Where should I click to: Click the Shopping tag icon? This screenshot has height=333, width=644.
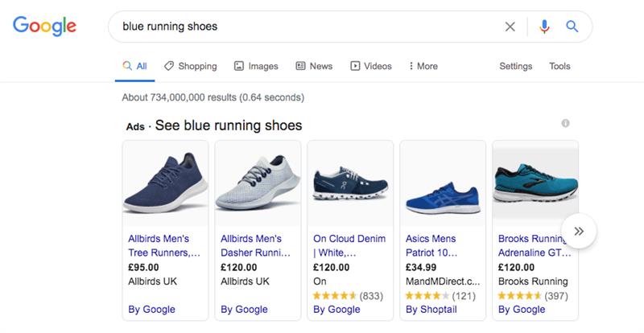pos(168,66)
